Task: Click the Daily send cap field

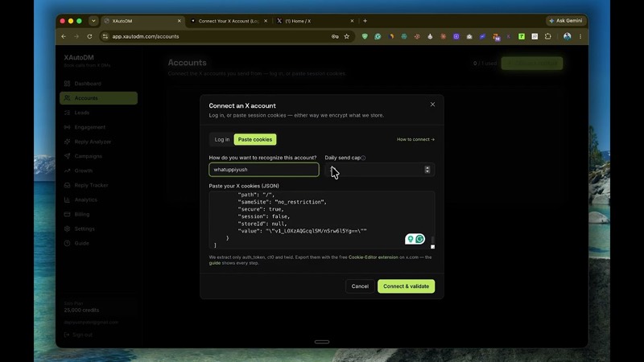Action: [379, 170]
